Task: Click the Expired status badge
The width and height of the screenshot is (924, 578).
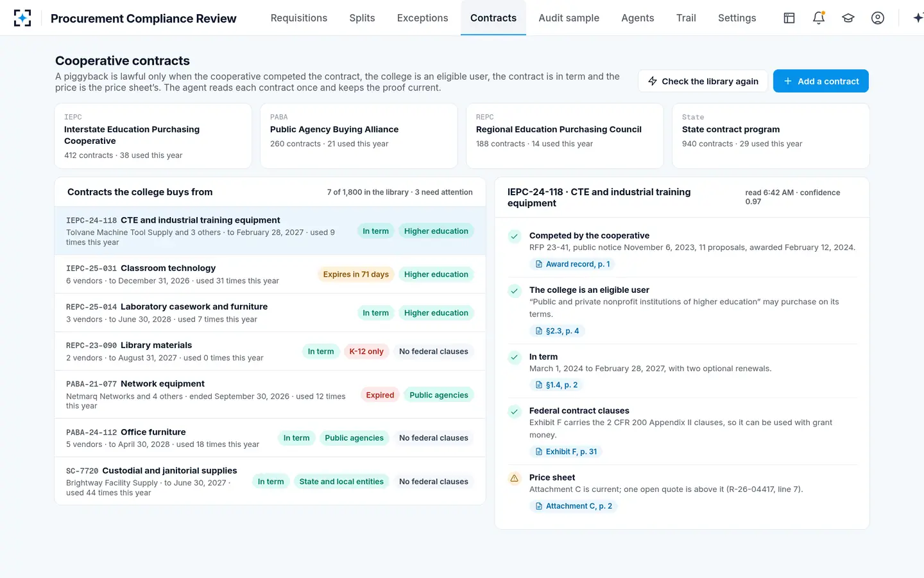Action: point(380,395)
